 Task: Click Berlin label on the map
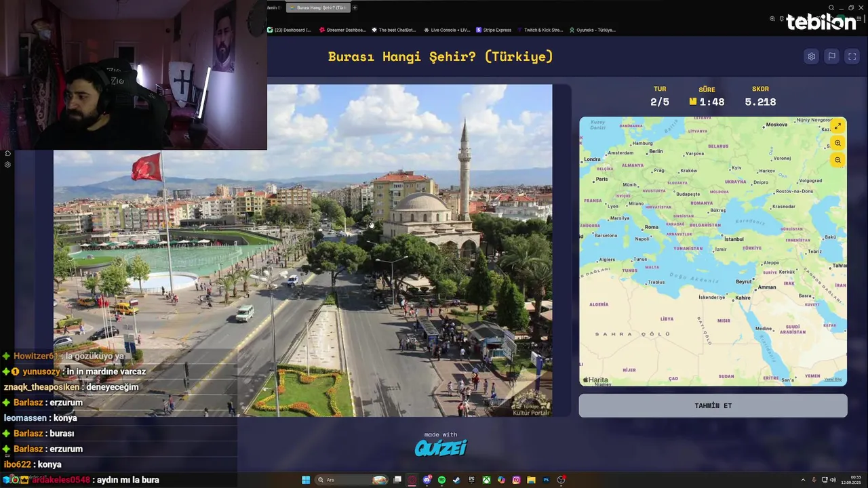(x=656, y=151)
